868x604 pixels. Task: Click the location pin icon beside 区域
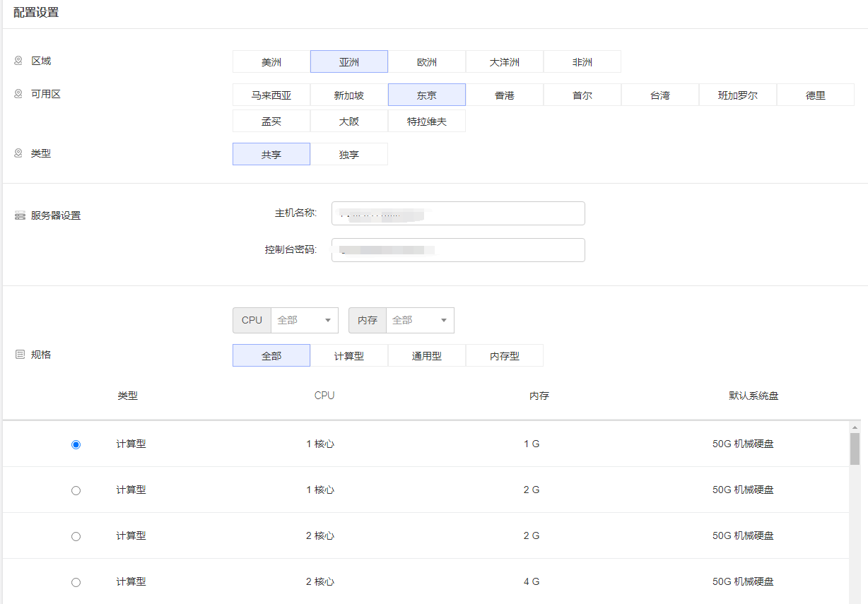point(19,61)
